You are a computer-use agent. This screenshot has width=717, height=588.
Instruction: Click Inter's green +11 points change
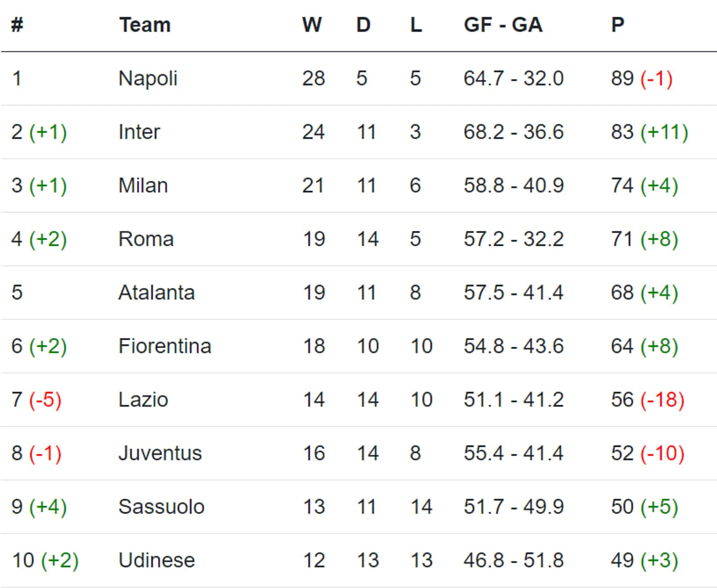tap(664, 132)
